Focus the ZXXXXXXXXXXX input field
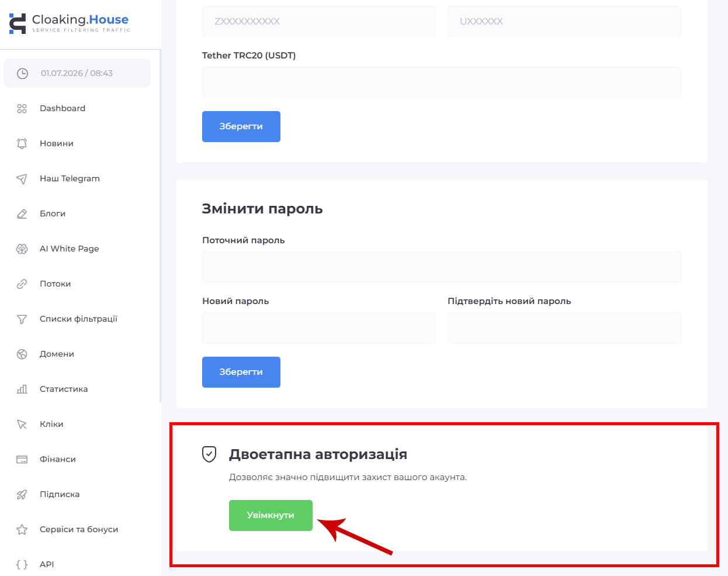Image resolution: width=728 pixels, height=576 pixels. [x=319, y=22]
